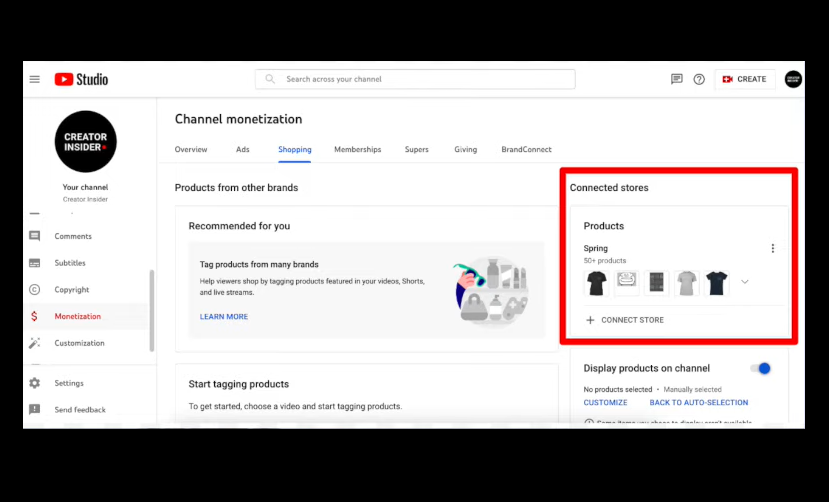Open the Giving tab

click(x=465, y=150)
